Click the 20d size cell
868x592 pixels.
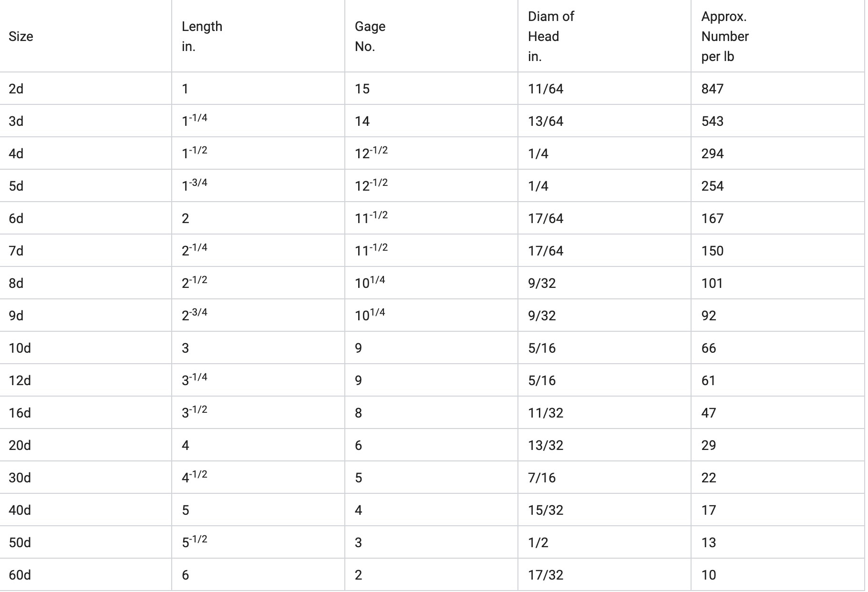(20, 445)
